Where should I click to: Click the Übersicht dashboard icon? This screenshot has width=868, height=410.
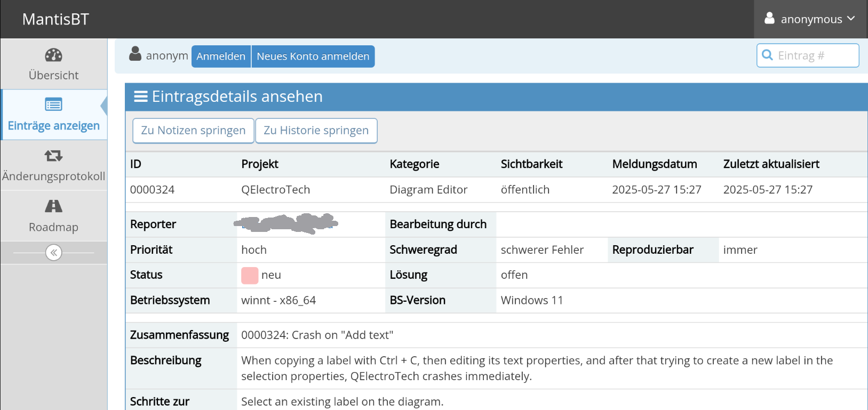point(53,55)
